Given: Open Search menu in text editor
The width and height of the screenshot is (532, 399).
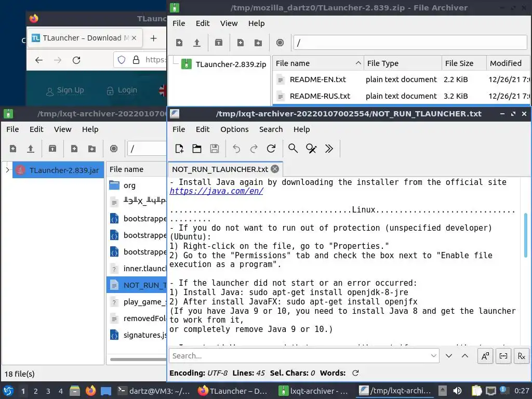Looking at the screenshot, I should [x=271, y=129].
